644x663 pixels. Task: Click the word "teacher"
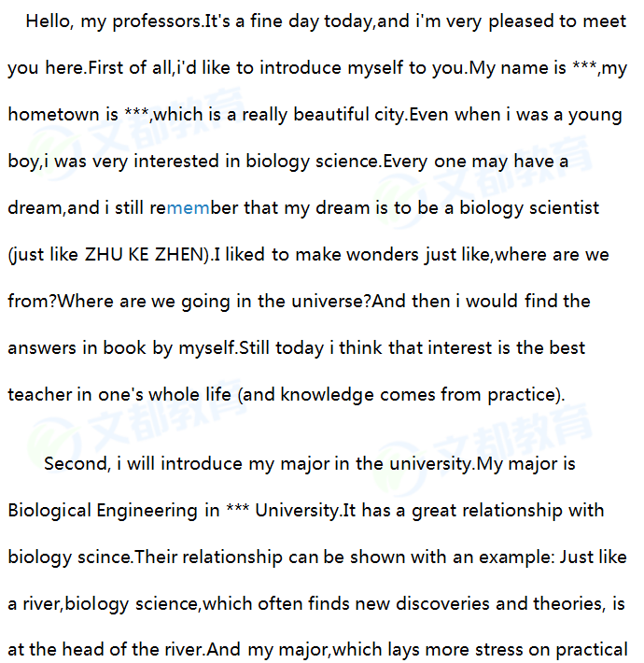pyautogui.click(x=40, y=394)
